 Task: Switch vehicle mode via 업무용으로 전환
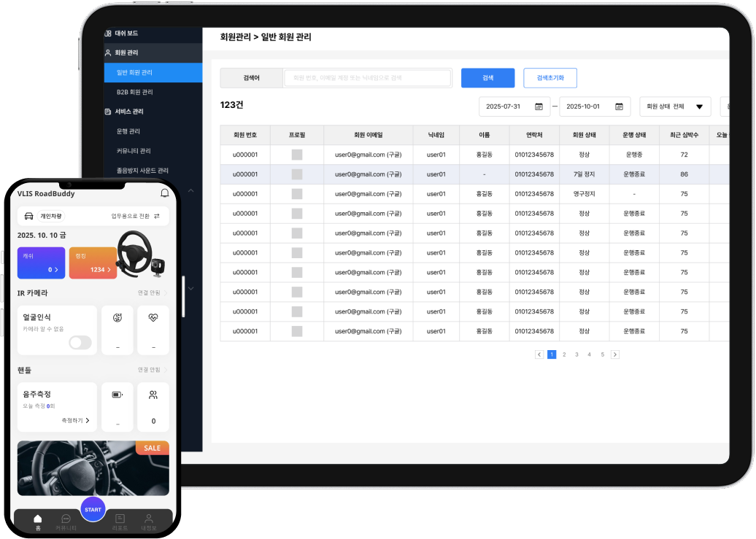point(135,217)
